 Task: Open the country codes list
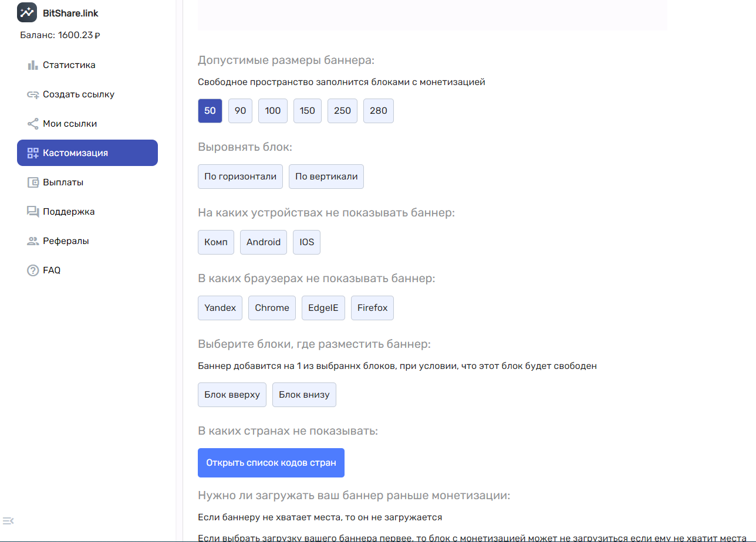coord(271,463)
